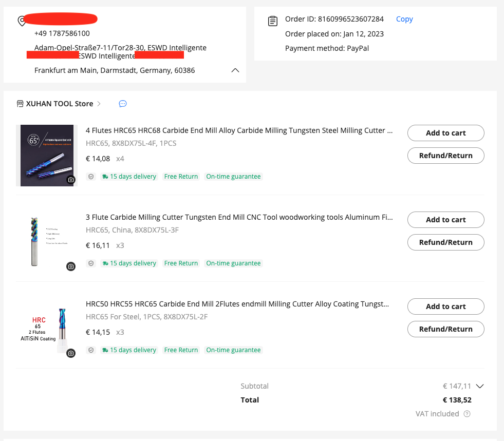
Task: Add 2Flutes HRC50 end mill to cart
Action: (x=445, y=306)
